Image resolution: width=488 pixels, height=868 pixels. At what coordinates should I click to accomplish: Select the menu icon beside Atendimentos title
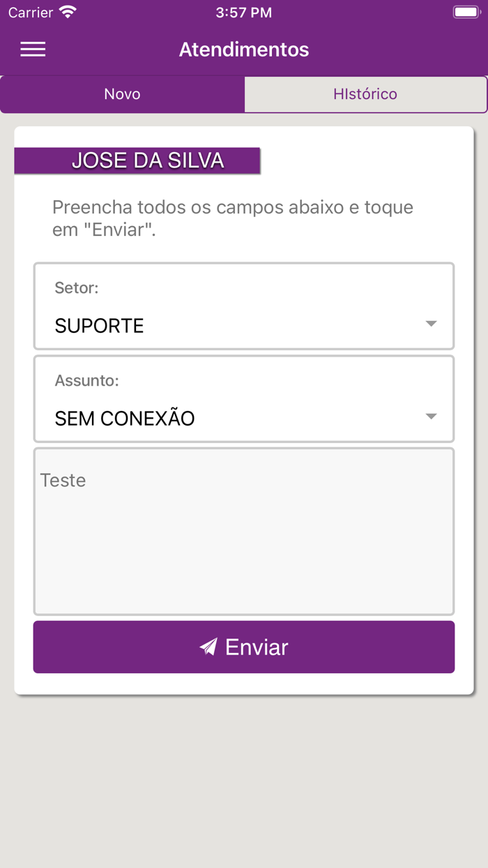point(32,49)
